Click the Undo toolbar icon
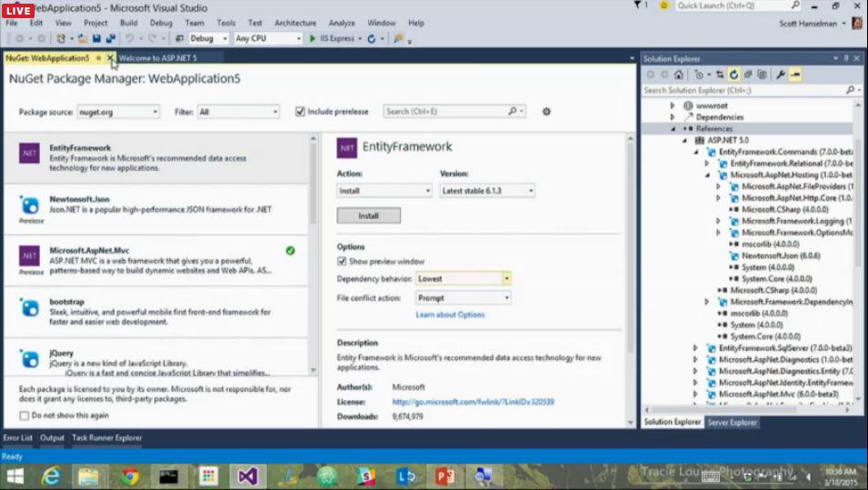The width and height of the screenshot is (868, 490). pos(130,39)
